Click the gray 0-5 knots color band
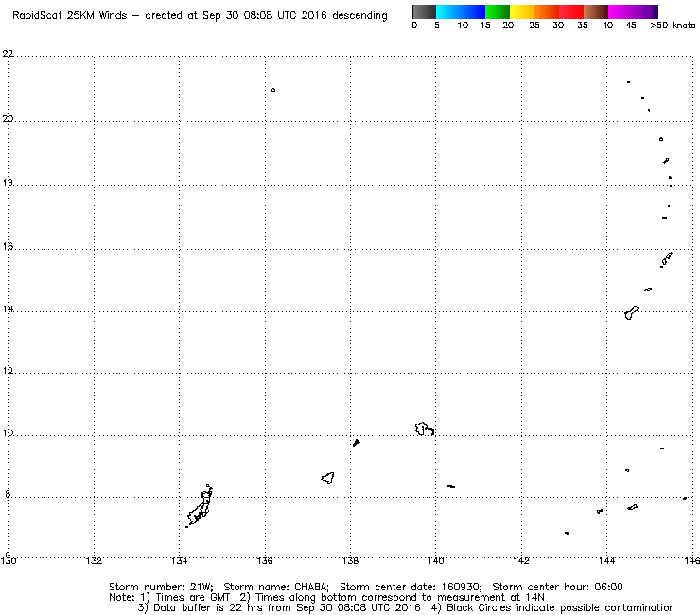The image size is (700, 615). point(424,11)
